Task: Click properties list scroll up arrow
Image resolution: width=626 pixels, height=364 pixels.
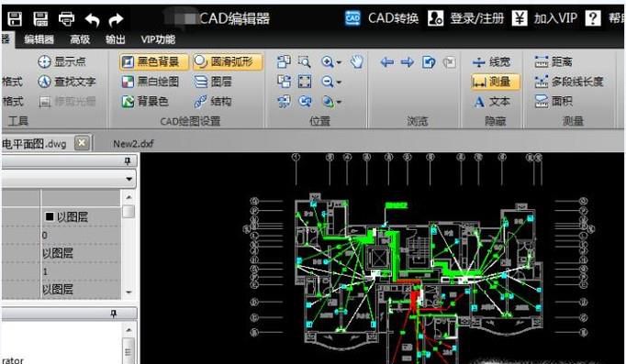Action: tap(129, 197)
